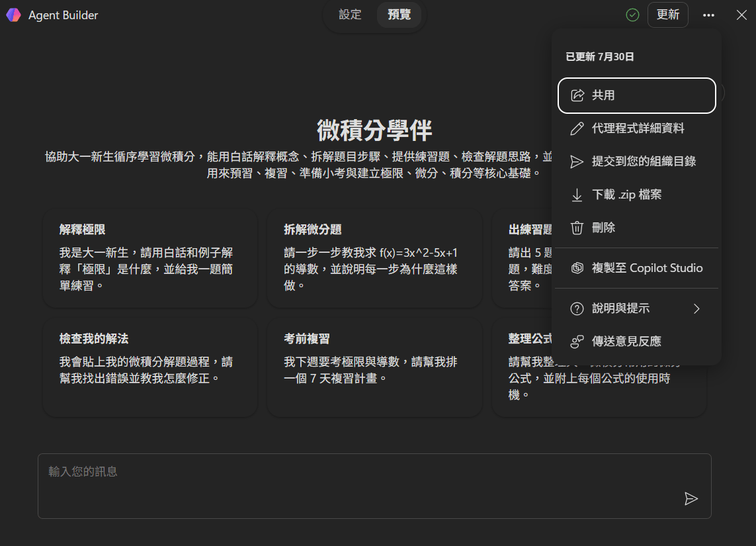The height and width of the screenshot is (546, 756).
Task: Select 複製至 Copilot Studio menu entry
Action: [636, 268]
